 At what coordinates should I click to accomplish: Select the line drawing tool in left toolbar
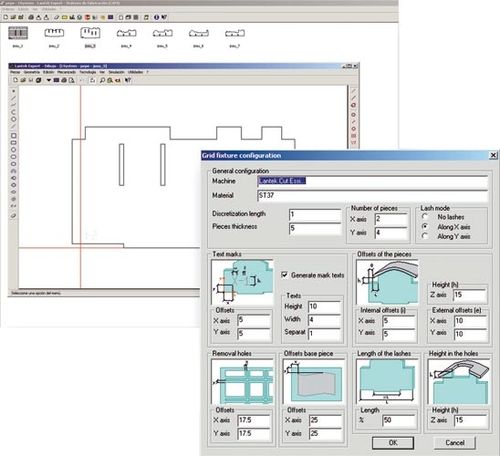[x=14, y=98]
